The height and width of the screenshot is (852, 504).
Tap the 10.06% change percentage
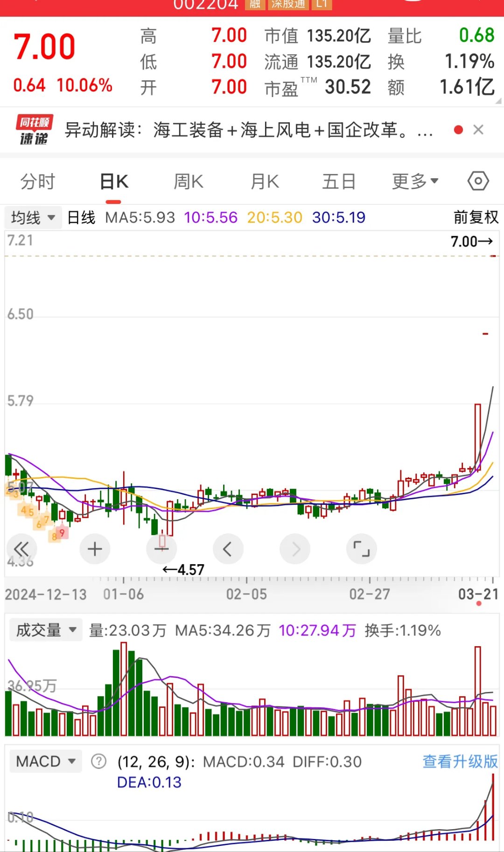[x=84, y=85]
